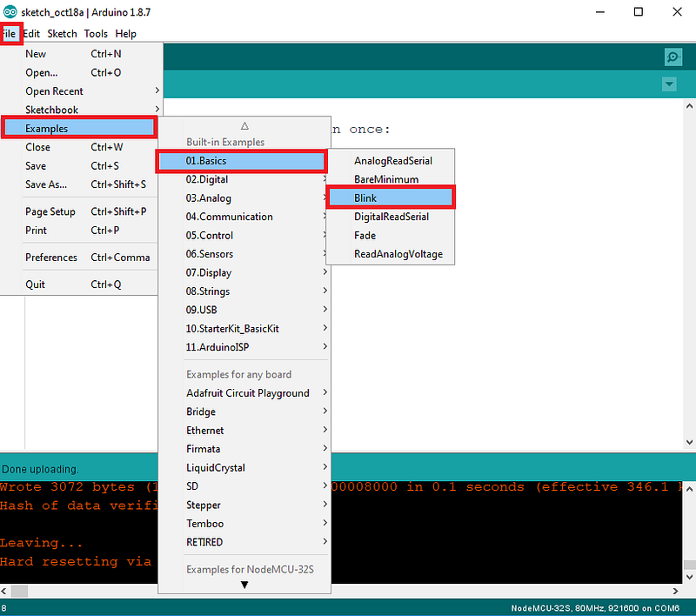696x616 pixels.
Task: Open the Edit menu
Action: coord(31,34)
